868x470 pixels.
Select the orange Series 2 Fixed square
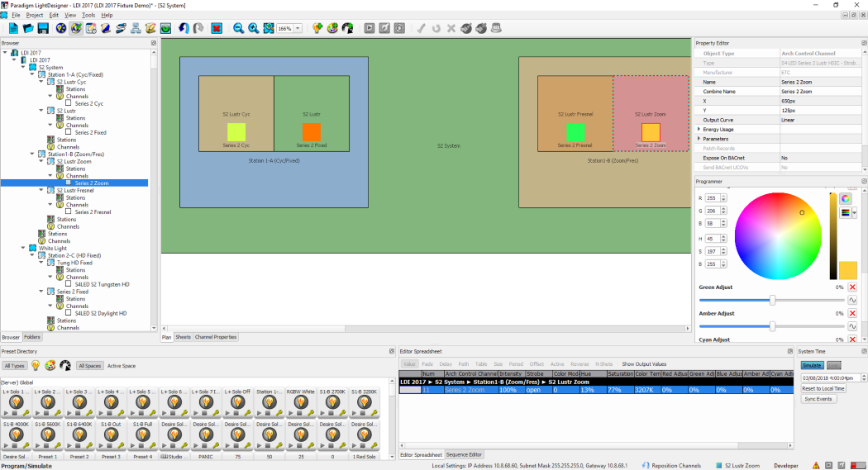(x=311, y=132)
